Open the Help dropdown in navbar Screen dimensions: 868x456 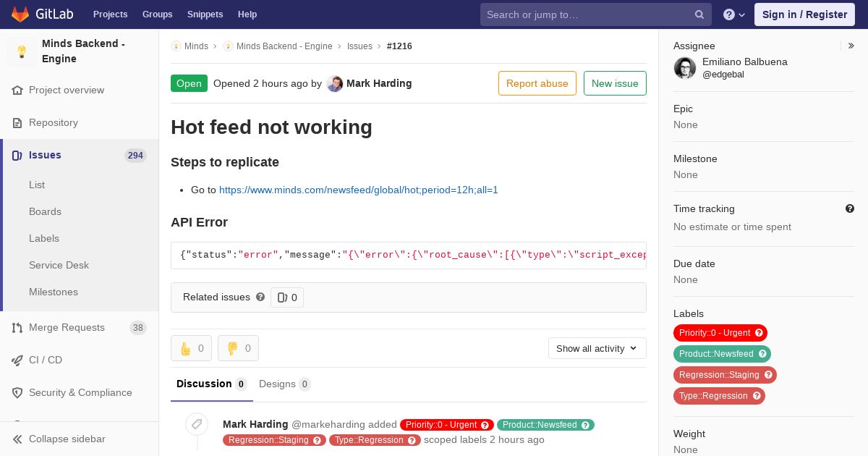735,14
